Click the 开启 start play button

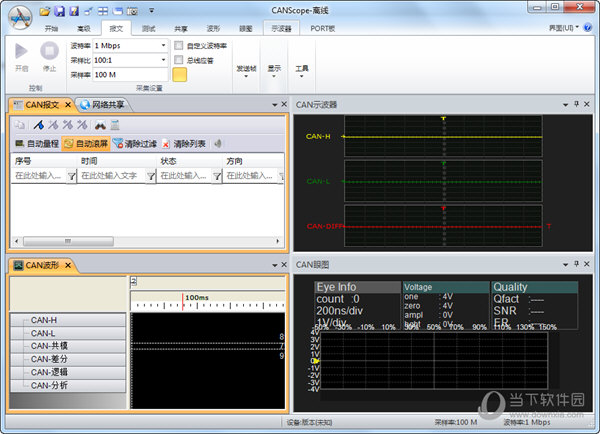21,57
